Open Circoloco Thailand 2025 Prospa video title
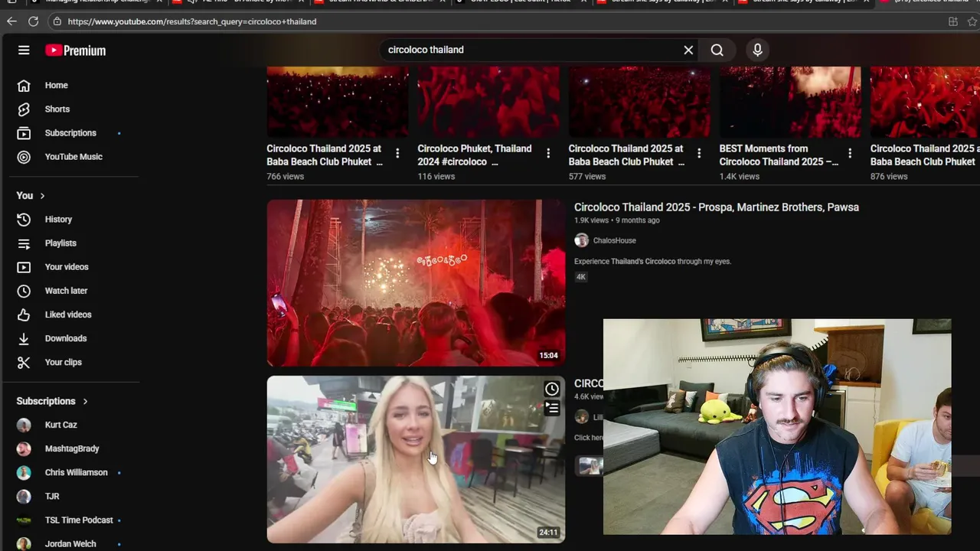 (x=717, y=207)
